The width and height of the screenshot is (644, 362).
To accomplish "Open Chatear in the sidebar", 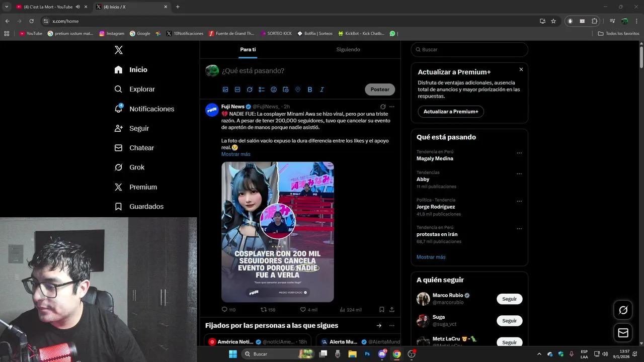I will pyautogui.click(x=134, y=148).
